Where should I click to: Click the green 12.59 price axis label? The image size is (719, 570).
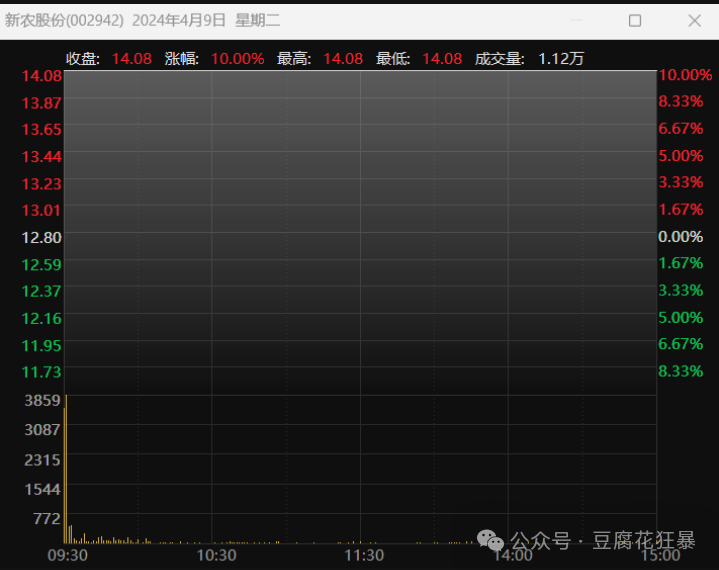coord(42,265)
